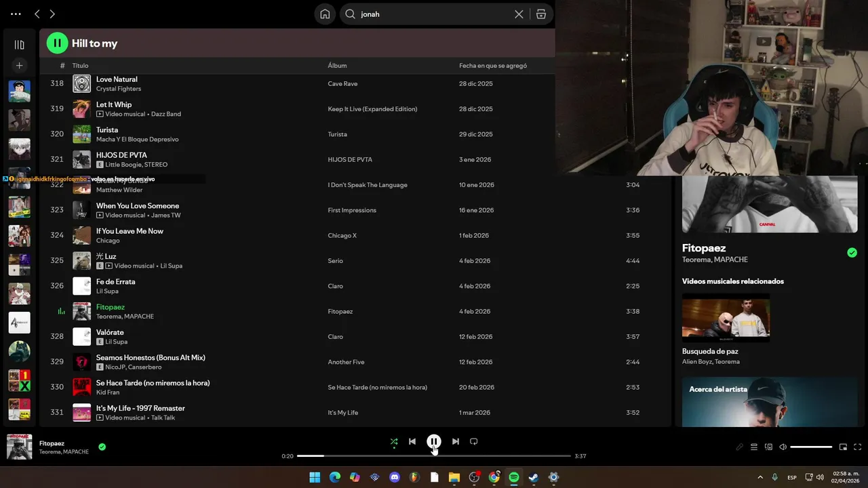Pause the song in the bottom player

[434, 441]
